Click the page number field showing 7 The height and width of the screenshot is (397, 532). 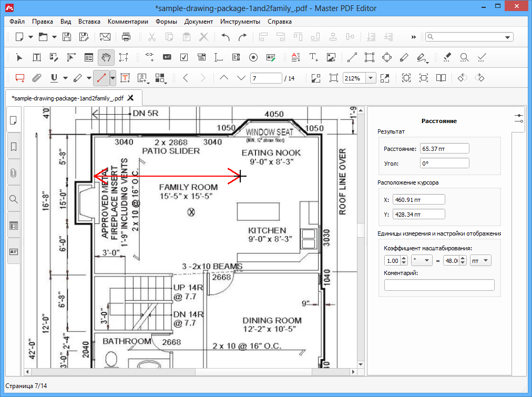coord(266,78)
